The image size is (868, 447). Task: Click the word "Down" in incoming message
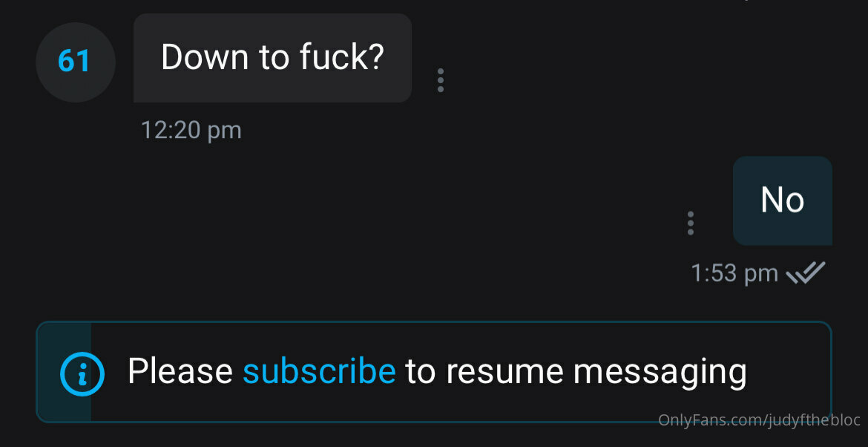(204, 56)
